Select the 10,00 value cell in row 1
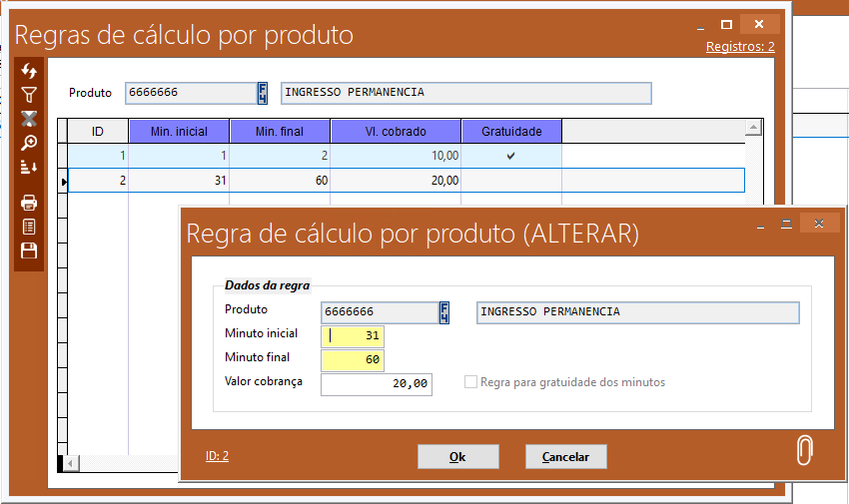 point(396,156)
